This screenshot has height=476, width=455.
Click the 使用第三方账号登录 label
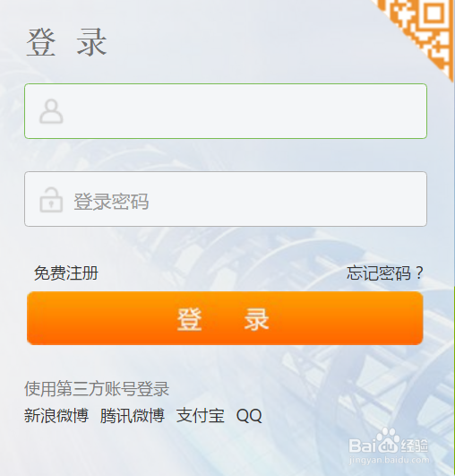pyautogui.click(x=97, y=388)
